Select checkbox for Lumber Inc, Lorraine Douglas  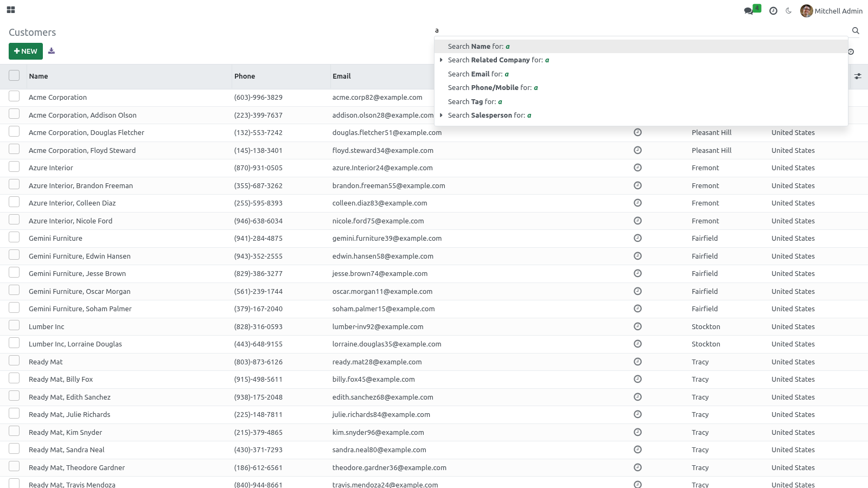coord(14,343)
